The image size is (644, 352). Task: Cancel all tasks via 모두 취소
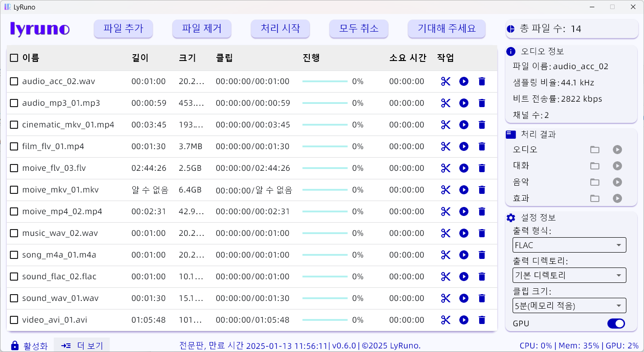coord(359,28)
